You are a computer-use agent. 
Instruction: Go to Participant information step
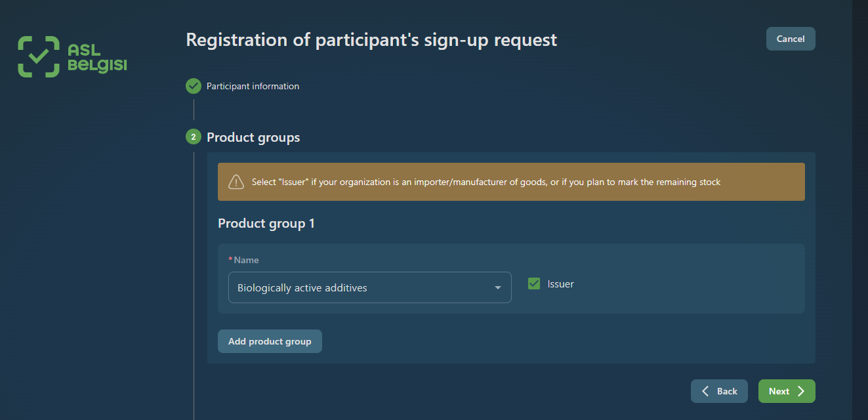point(253,86)
